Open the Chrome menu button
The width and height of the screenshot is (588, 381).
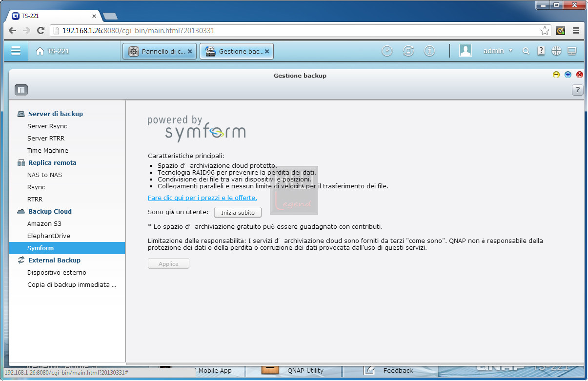(x=576, y=30)
